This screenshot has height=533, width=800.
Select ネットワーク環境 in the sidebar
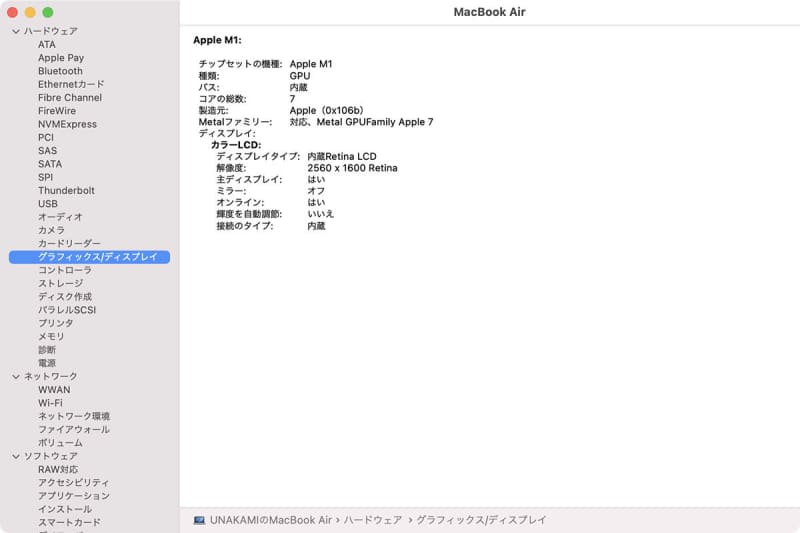point(74,416)
